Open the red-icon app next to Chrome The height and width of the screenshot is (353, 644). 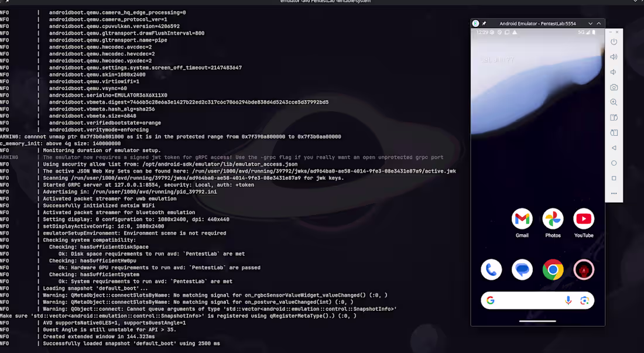(584, 270)
